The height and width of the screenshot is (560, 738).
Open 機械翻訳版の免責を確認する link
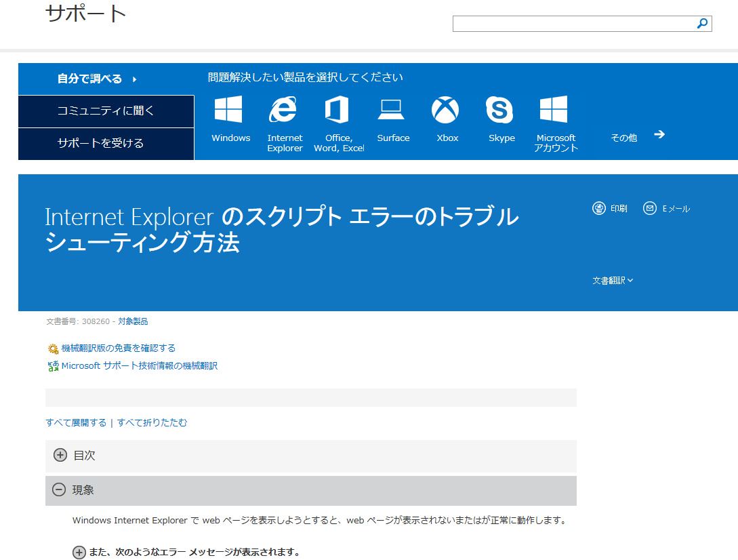(x=118, y=348)
